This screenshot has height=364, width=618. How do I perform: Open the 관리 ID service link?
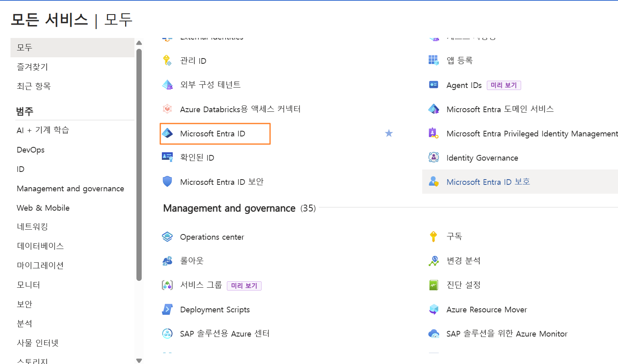pyautogui.click(x=193, y=61)
